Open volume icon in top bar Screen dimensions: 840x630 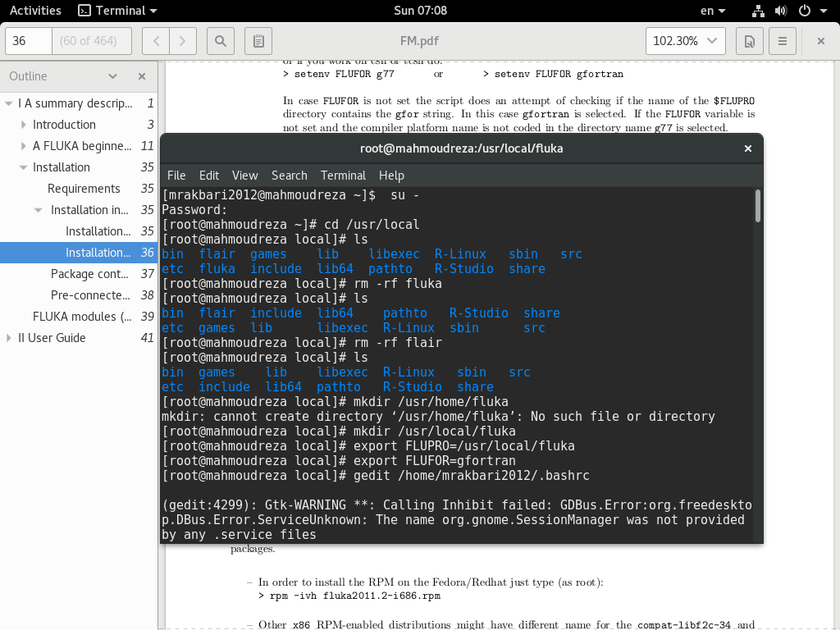(781, 11)
